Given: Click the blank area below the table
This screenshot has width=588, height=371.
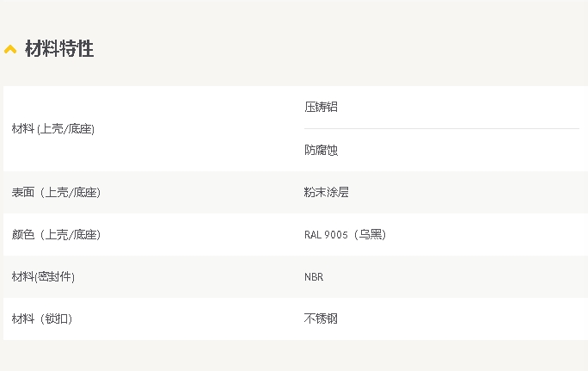Looking at the screenshot, I should click(x=294, y=356).
